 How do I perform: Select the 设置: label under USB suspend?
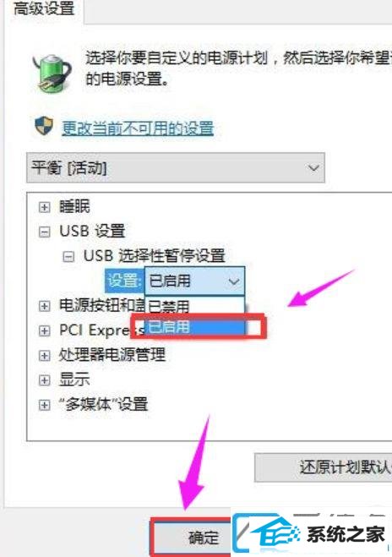click(x=125, y=281)
